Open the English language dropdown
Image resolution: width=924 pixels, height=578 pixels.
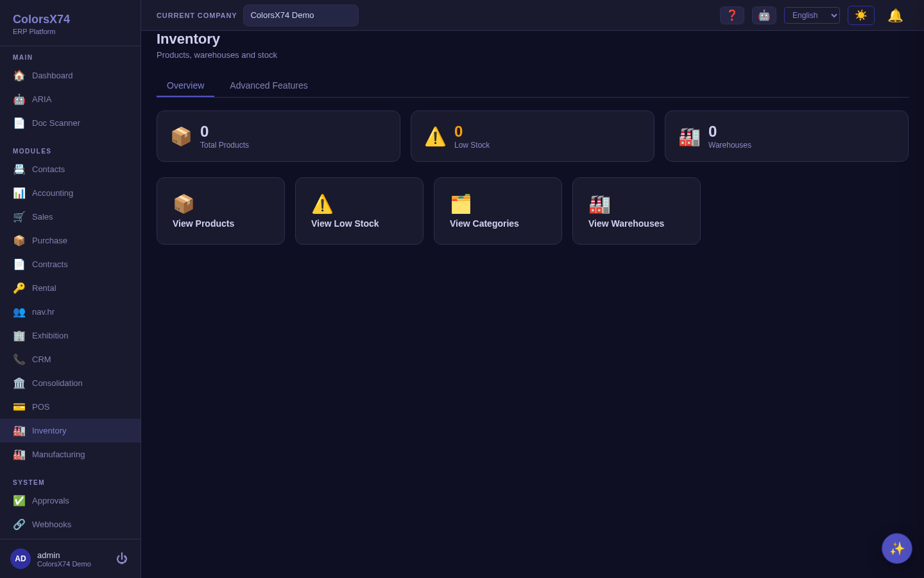[812, 15]
